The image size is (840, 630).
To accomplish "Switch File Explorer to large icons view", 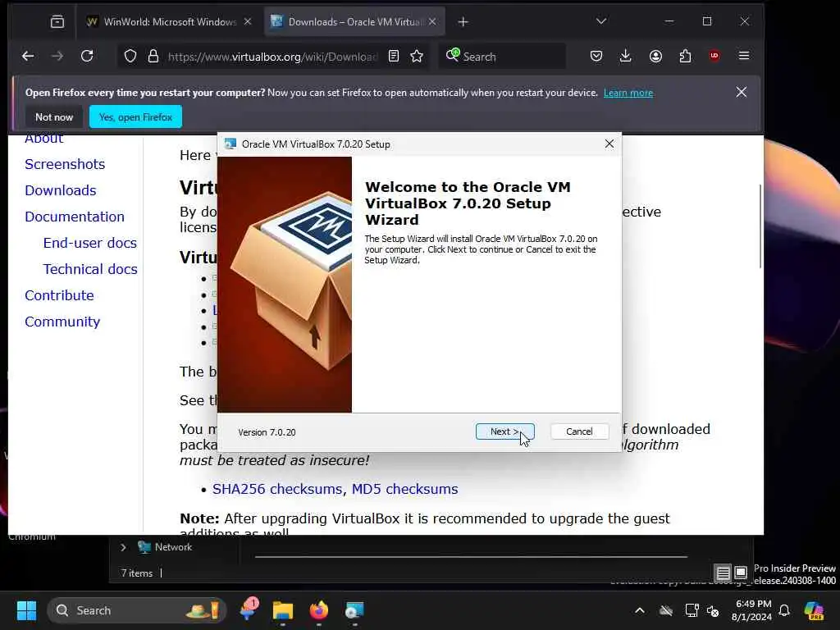I will (741, 573).
